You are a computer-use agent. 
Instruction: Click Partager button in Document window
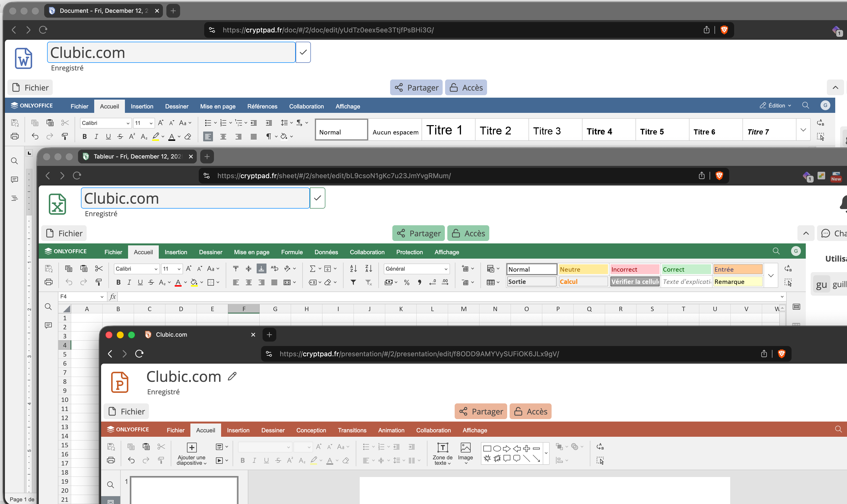pos(416,88)
